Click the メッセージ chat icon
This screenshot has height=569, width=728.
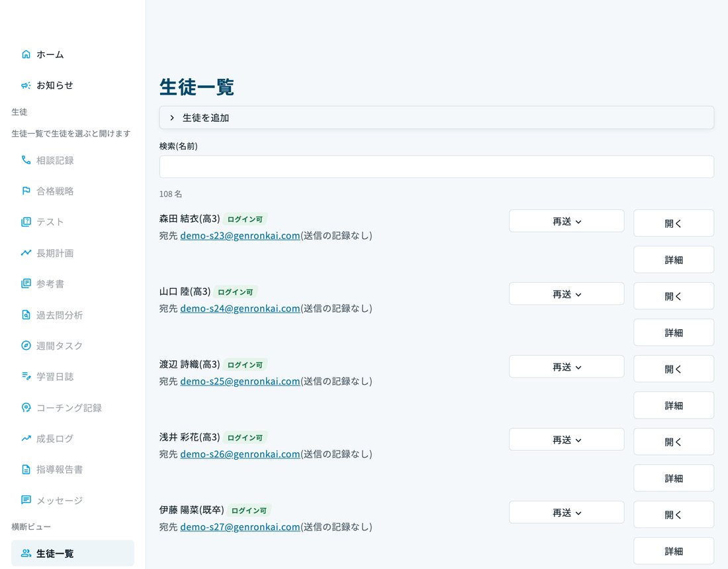click(26, 500)
